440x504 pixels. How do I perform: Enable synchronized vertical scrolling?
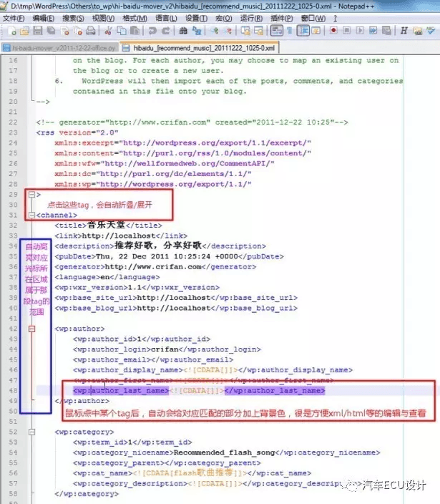click(x=245, y=31)
